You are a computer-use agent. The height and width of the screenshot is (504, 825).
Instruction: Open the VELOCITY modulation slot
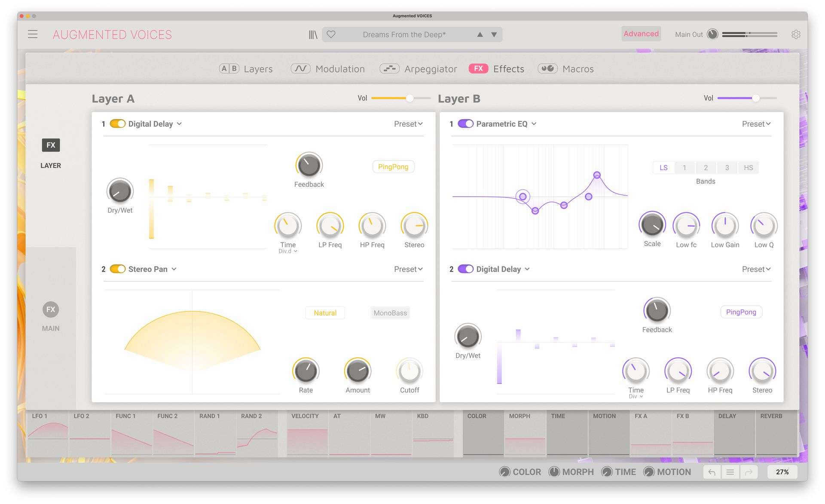point(307,433)
